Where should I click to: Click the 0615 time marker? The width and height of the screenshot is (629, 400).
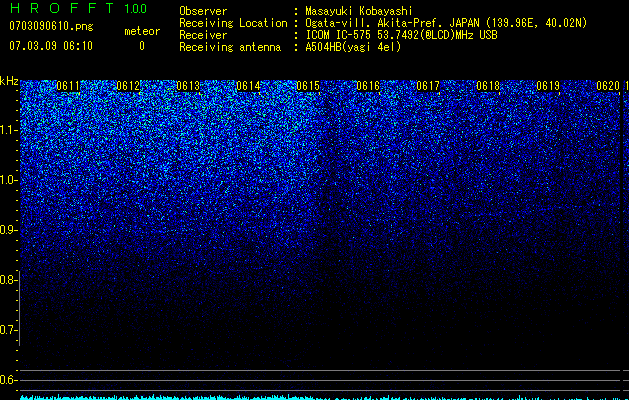tap(308, 86)
